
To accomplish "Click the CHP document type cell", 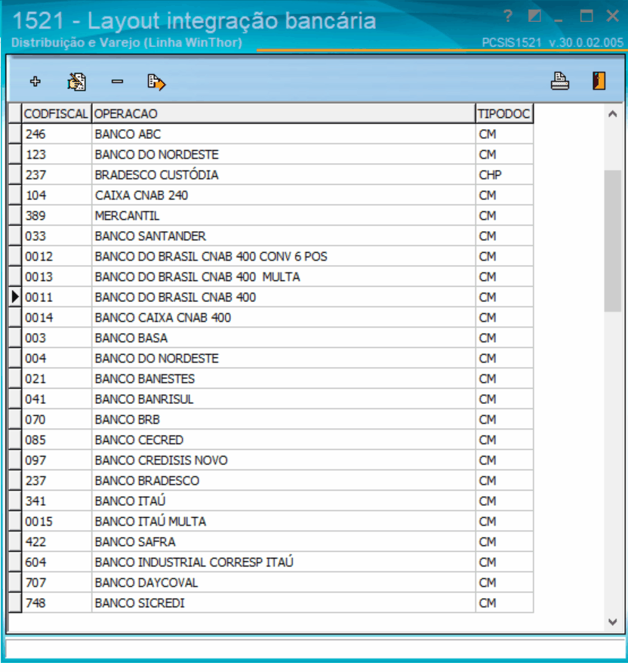I will pyautogui.click(x=504, y=175).
